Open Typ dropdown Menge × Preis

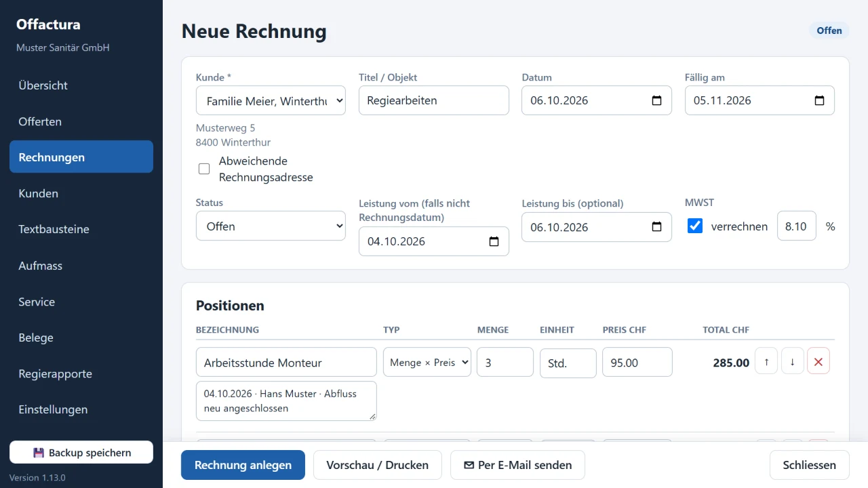(427, 362)
